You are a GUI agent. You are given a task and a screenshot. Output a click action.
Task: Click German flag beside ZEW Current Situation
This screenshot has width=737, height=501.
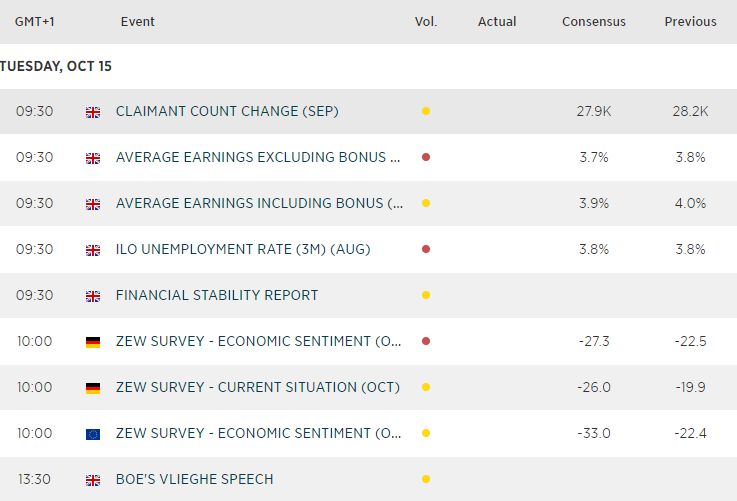(93, 388)
